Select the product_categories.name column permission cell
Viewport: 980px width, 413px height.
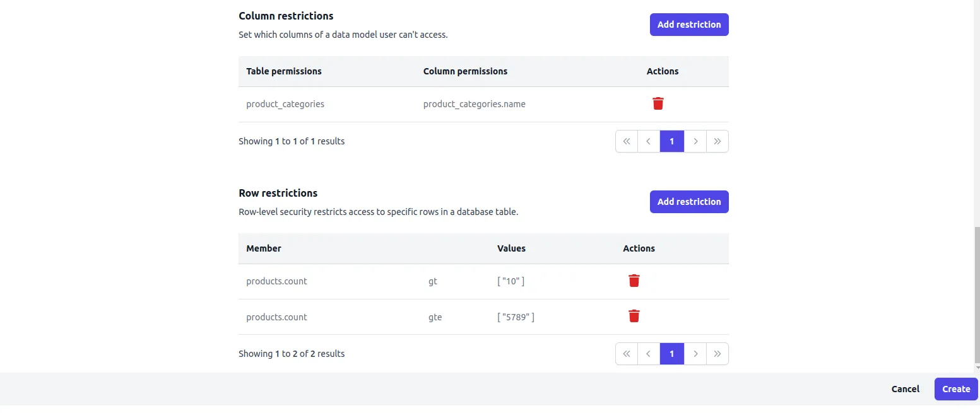(474, 104)
